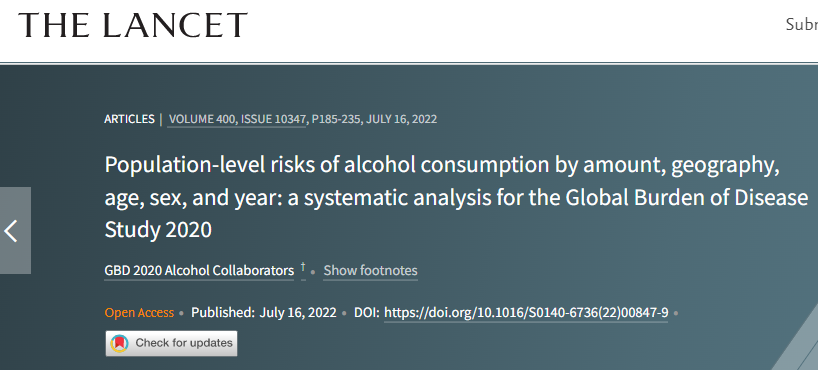The width and height of the screenshot is (818, 370).
Task: Open the doi.org article link
Action: click(526, 313)
